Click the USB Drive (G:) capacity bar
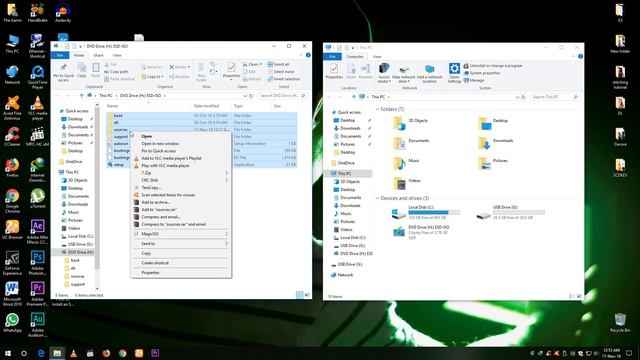 coord(518,213)
